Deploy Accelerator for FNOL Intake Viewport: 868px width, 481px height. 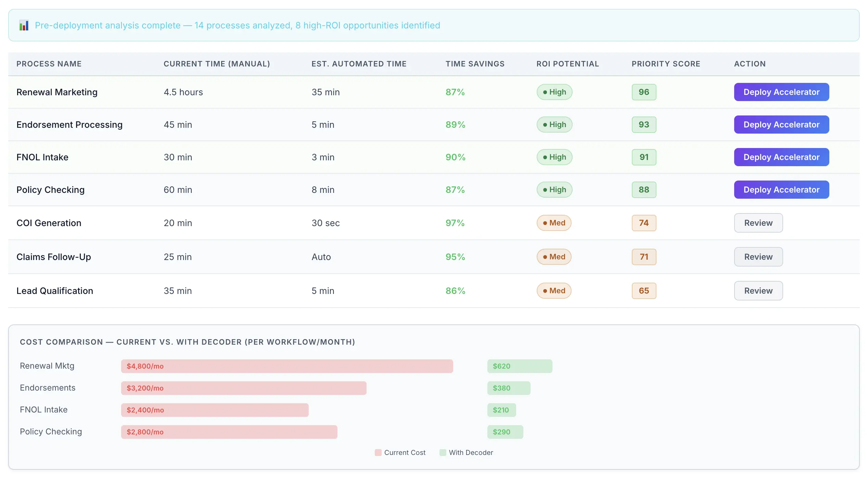781,157
